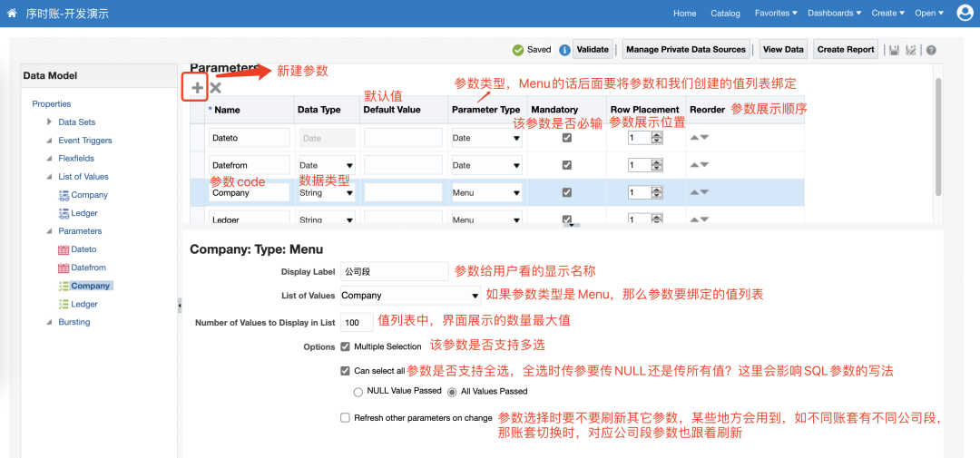Click the Datefrom parameter calendar icon

pos(64,268)
